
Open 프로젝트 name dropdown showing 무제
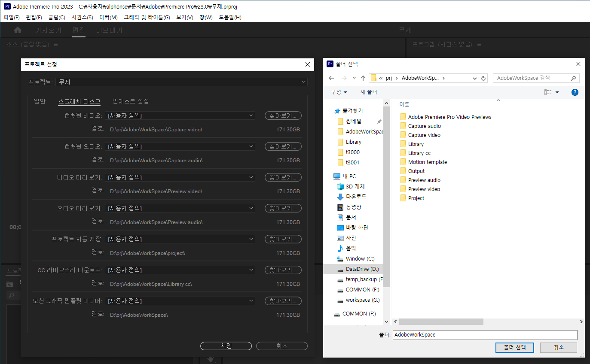click(181, 82)
